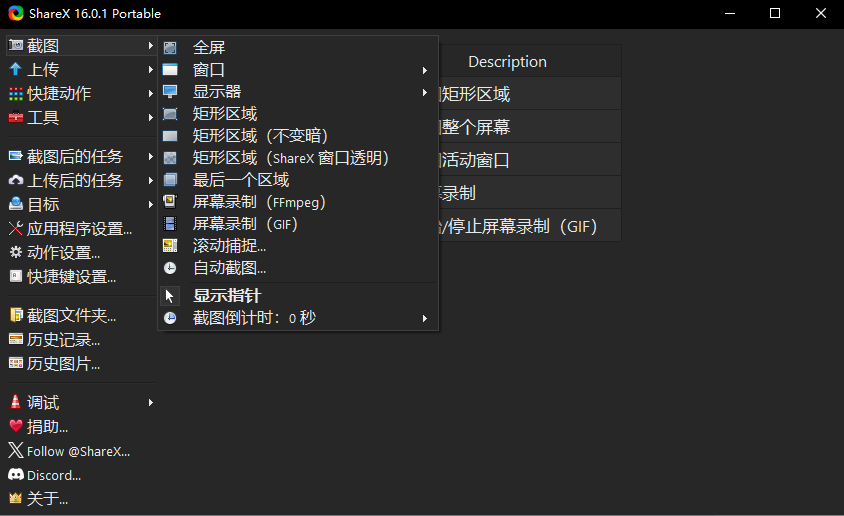This screenshot has width=844, height=516.
Task: Click the scrolling capture icon beside 滚动捕捉
Action: coord(170,246)
